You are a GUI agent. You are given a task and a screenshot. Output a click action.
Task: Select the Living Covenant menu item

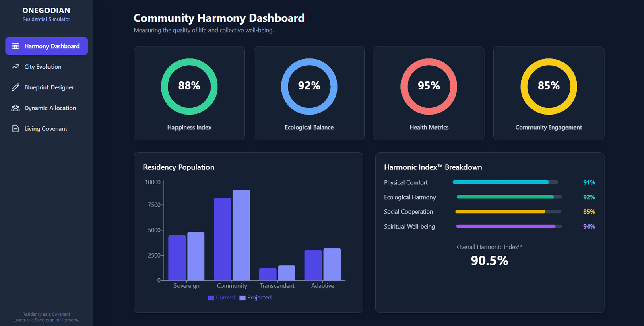45,129
